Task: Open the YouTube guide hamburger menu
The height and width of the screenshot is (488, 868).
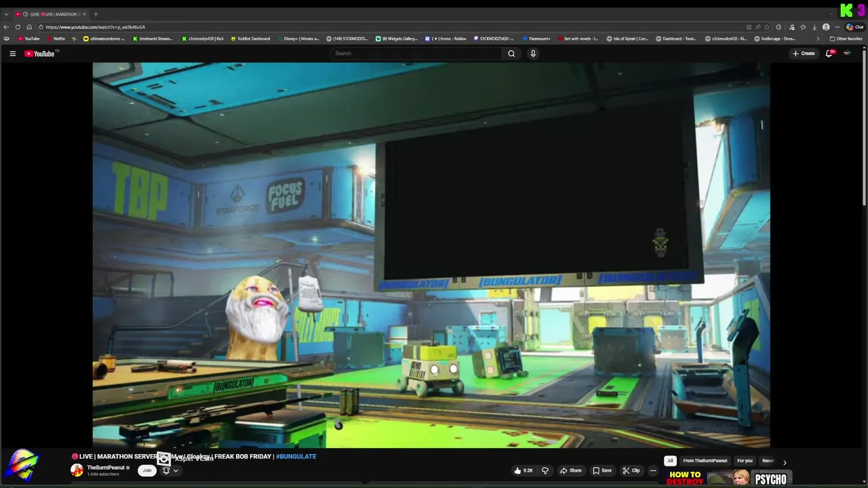Action: (12, 54)
